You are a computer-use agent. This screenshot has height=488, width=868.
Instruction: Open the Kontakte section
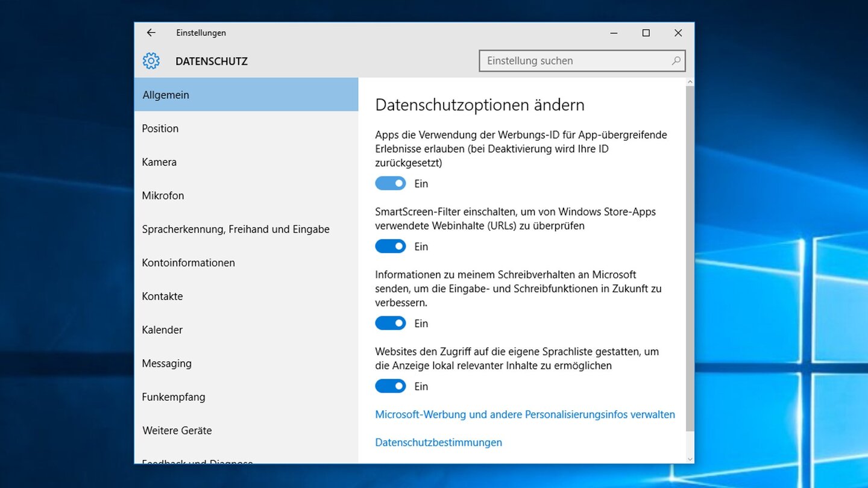(247, 296)
